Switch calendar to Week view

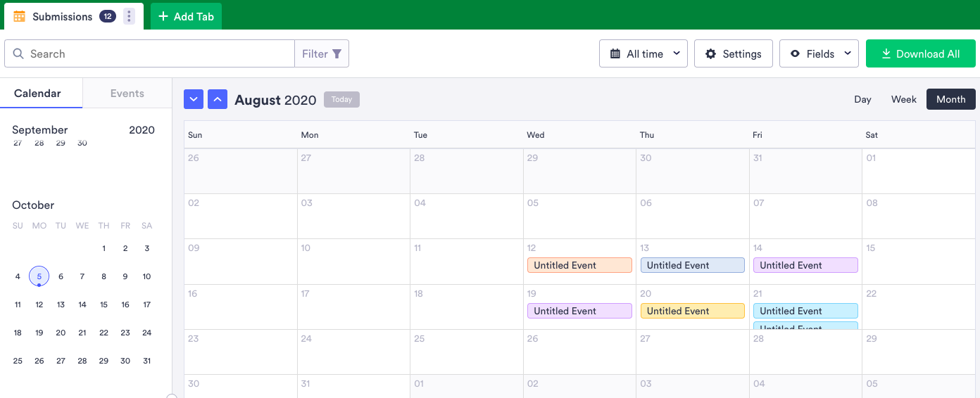point(903,99)
